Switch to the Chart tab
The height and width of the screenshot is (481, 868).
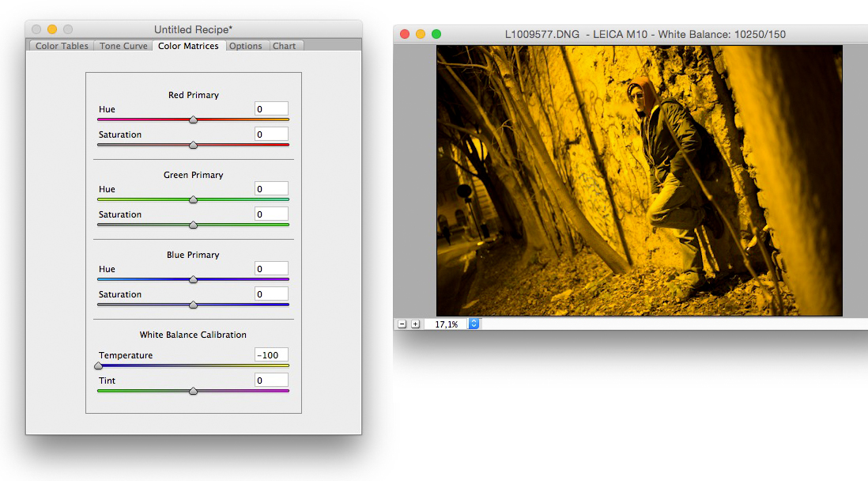pos(285,46)
